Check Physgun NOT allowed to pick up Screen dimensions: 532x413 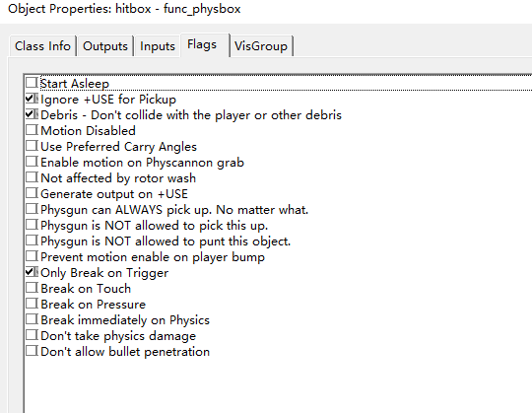[x=32, y=225]
